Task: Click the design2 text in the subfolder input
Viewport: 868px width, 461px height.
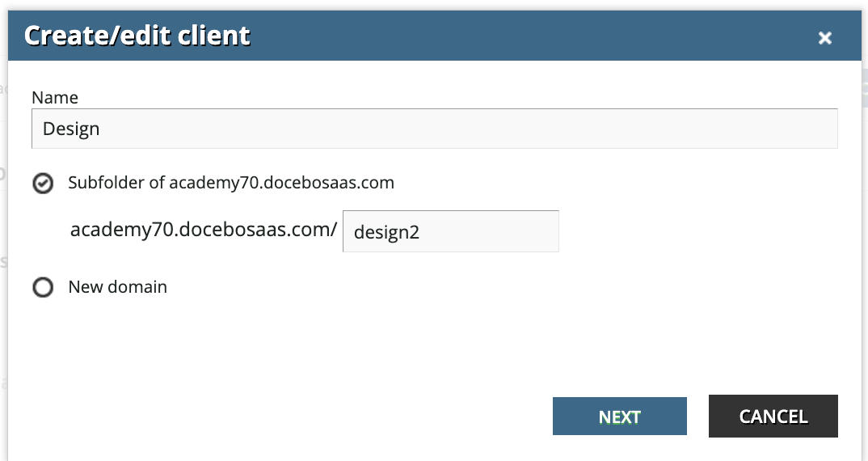Action: [x=387, y=232]
